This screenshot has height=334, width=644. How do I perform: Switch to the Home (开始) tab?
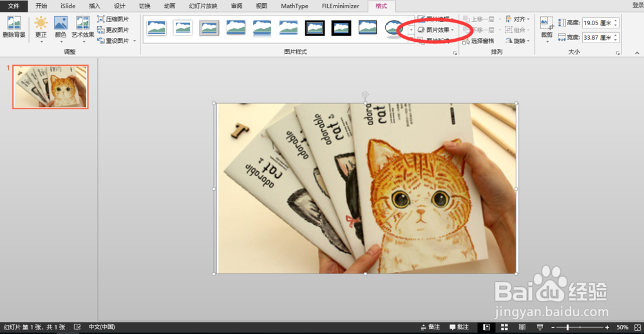pyautogui.click(x=41, y=6)
